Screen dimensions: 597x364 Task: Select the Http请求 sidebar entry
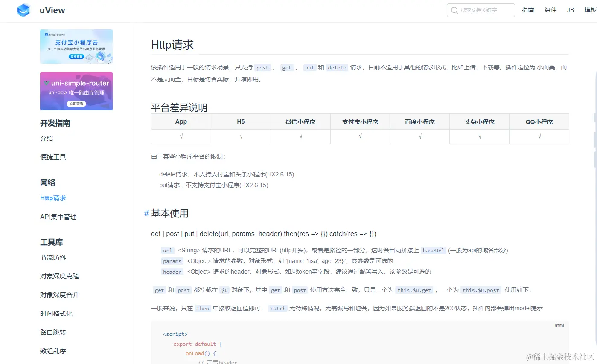click(53, 198)
